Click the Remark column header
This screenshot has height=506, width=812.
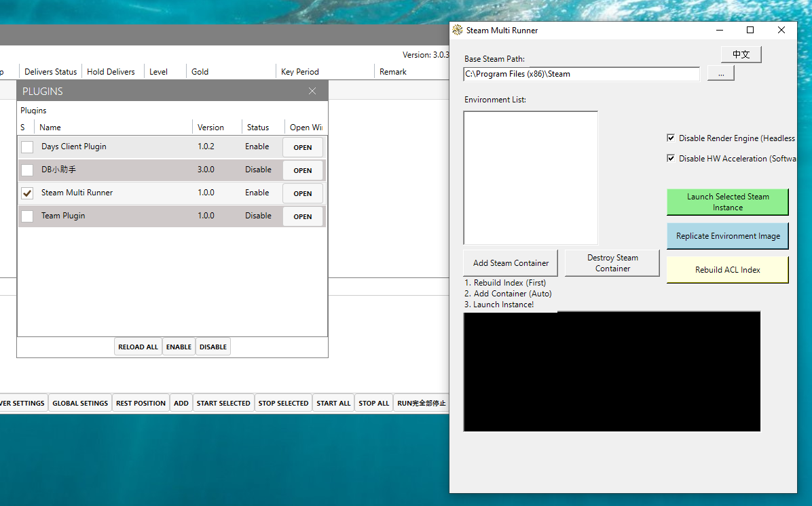point(393,71)
